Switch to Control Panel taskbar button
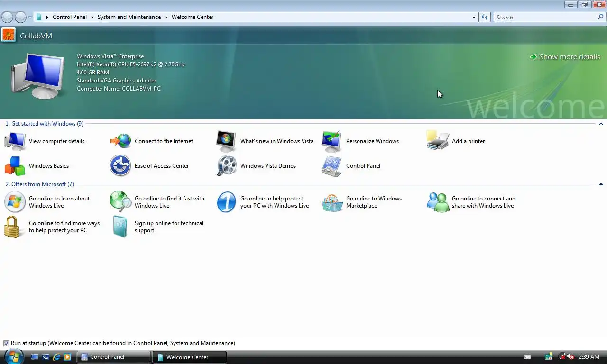This screenshot has width=607, height=364. 114,357
